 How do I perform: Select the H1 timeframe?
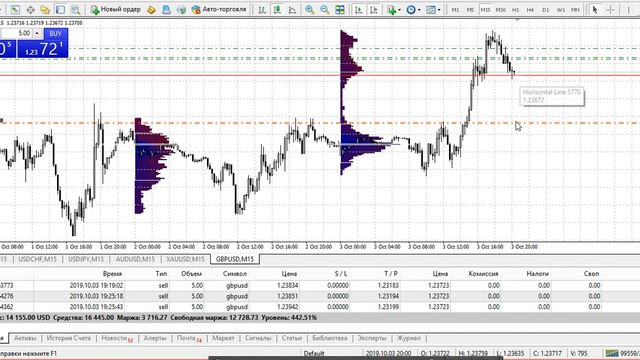coord(516,9)
